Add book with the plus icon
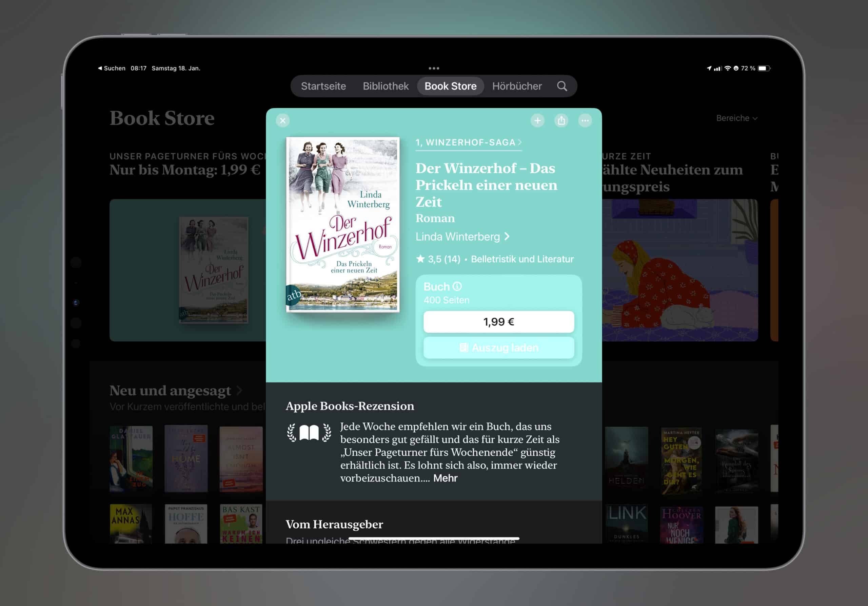Screen dimensions: 868x606 (x=537, y=120)
